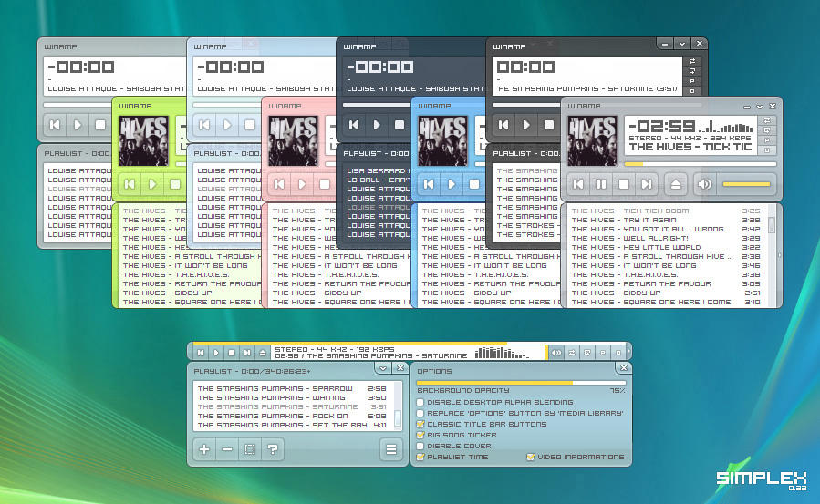Remove entry with minus button in playlist
This screenshot has height=504, width=820.
point(227,449)
